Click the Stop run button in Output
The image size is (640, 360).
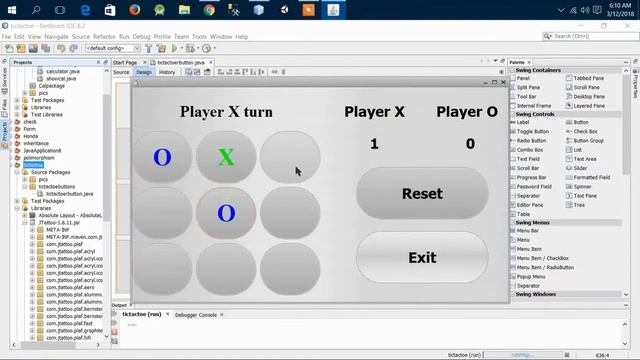click(115, 332)
